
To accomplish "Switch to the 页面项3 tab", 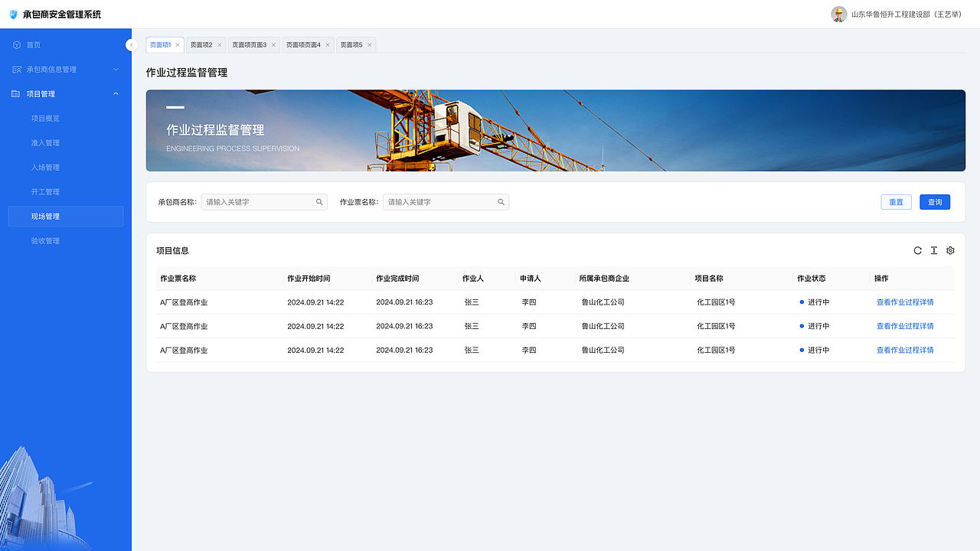I will tap(249, 44).
